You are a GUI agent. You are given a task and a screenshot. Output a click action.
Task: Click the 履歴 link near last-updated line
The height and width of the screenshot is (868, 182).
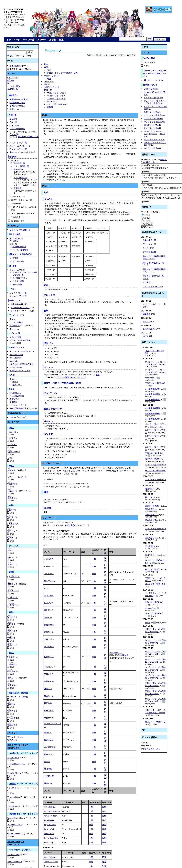[133, 55]
